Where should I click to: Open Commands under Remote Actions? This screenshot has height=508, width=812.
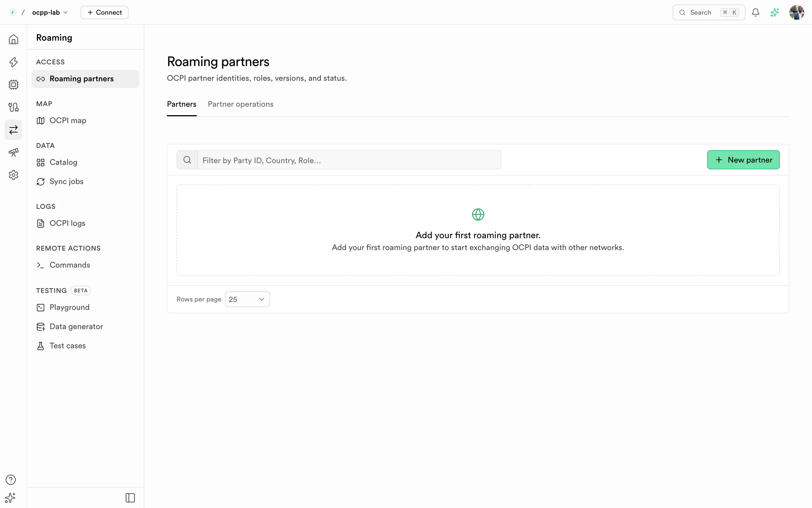coord(85,265)
